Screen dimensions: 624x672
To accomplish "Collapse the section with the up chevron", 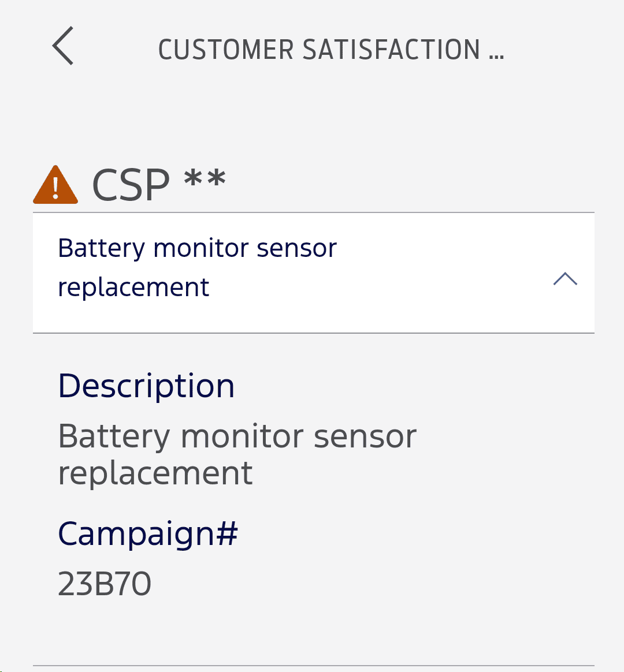I will 565,279.
